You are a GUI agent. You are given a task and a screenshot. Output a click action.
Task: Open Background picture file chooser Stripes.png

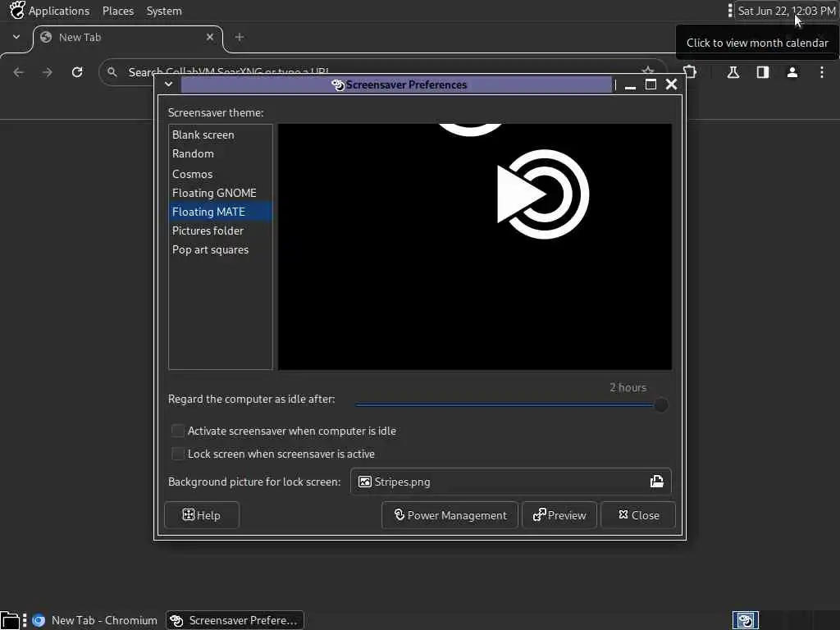tap(510, 482)
